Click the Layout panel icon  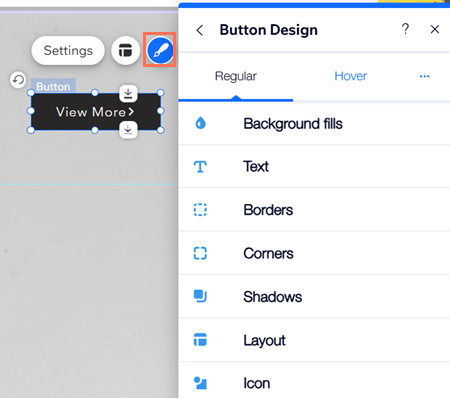pos(200,340)
